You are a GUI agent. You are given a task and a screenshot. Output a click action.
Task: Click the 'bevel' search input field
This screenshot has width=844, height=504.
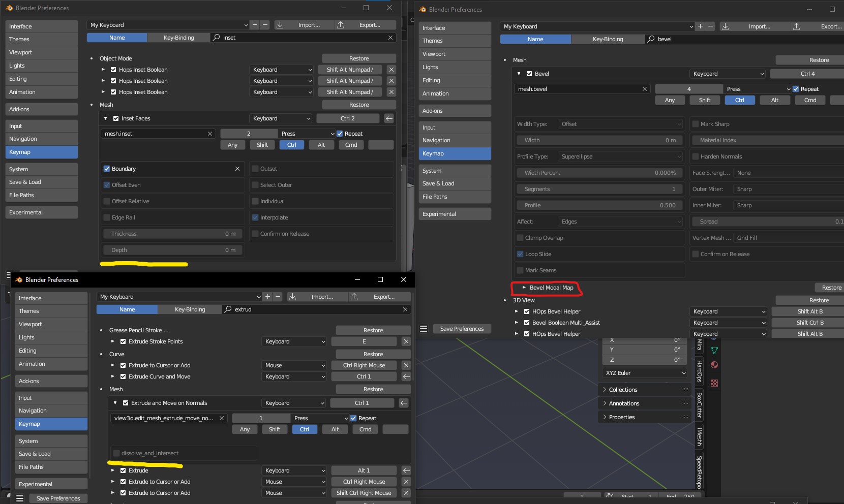click(745, 39)
